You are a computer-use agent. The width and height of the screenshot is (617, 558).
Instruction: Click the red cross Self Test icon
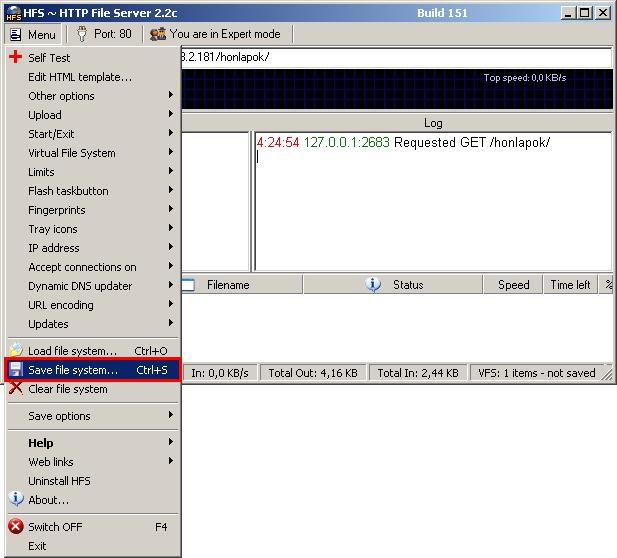tap(15, 57)
